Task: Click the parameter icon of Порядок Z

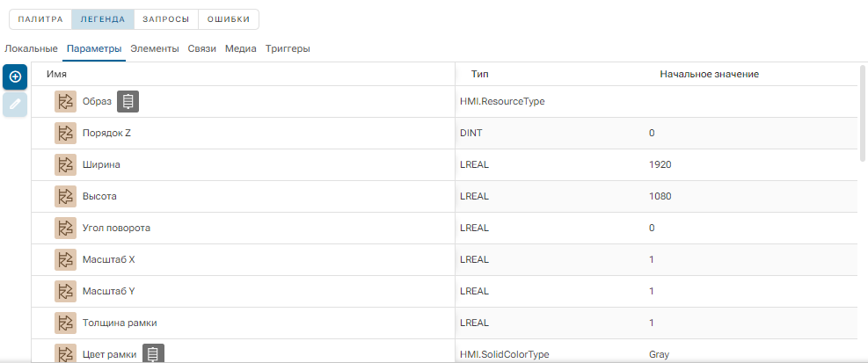Action: coord(65,133)
